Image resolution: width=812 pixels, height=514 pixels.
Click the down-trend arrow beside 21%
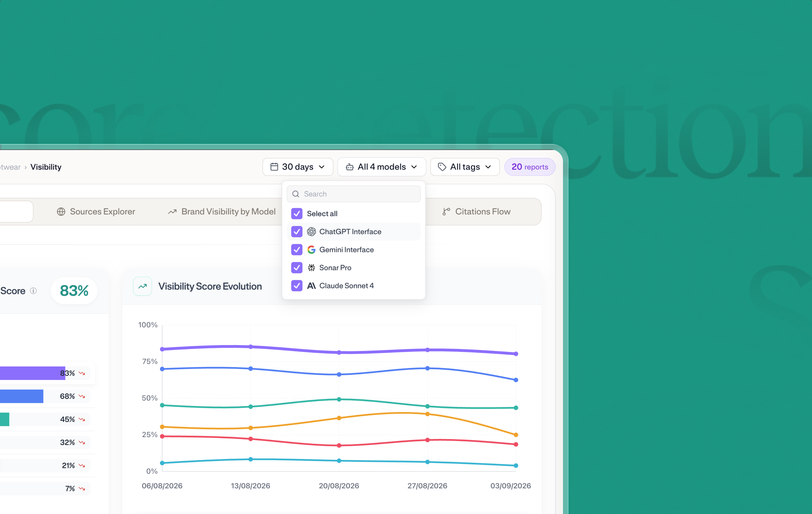82,465
